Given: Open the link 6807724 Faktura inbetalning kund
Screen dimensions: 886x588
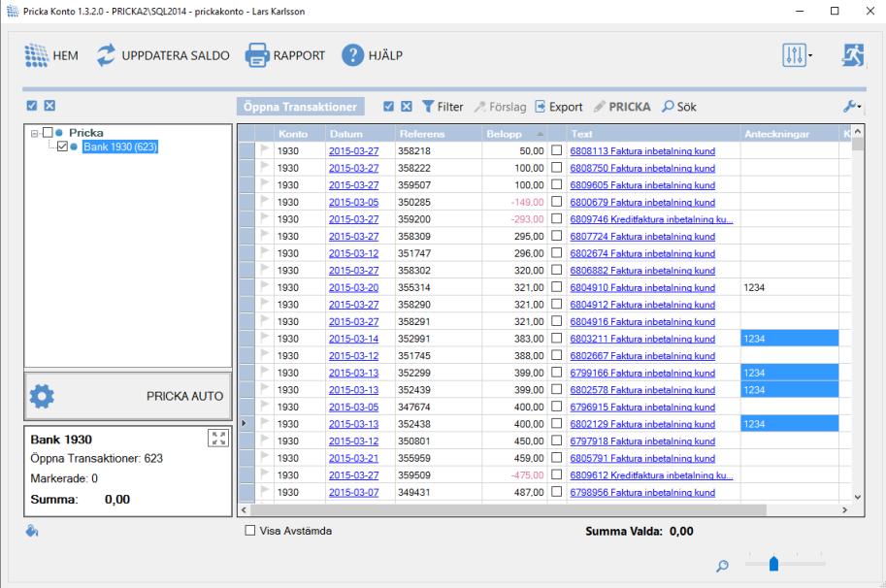Looking at the screenshot, I should (642, 237).
